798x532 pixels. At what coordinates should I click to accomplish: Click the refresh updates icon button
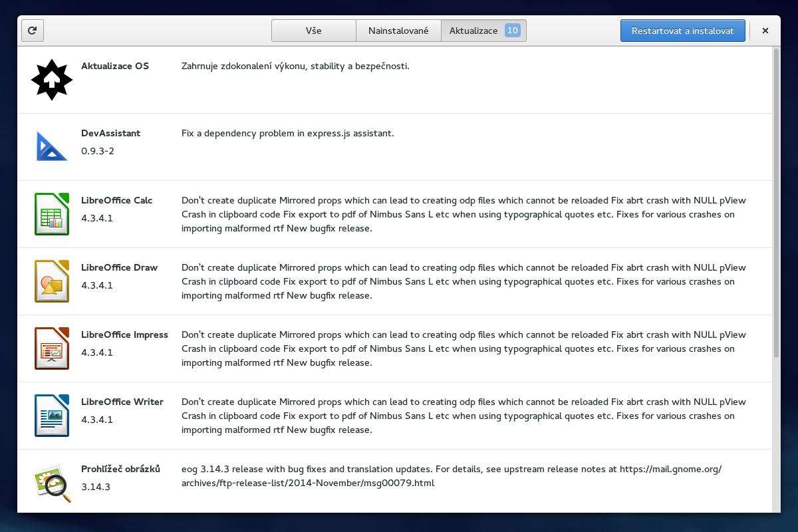click(33, 31)
